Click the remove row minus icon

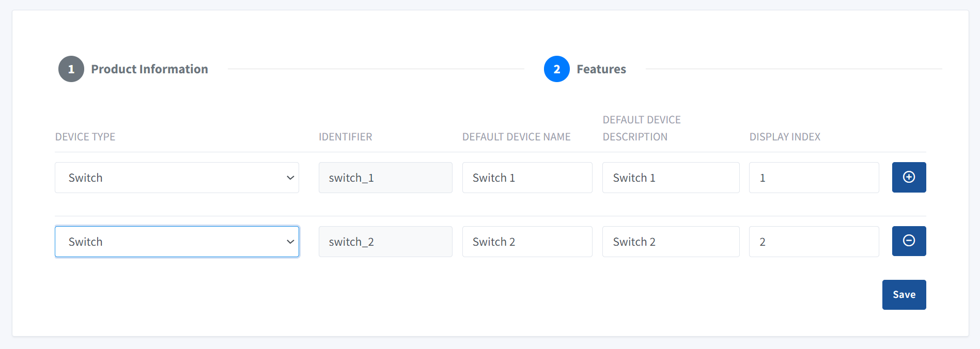click(x=909, y=241)
